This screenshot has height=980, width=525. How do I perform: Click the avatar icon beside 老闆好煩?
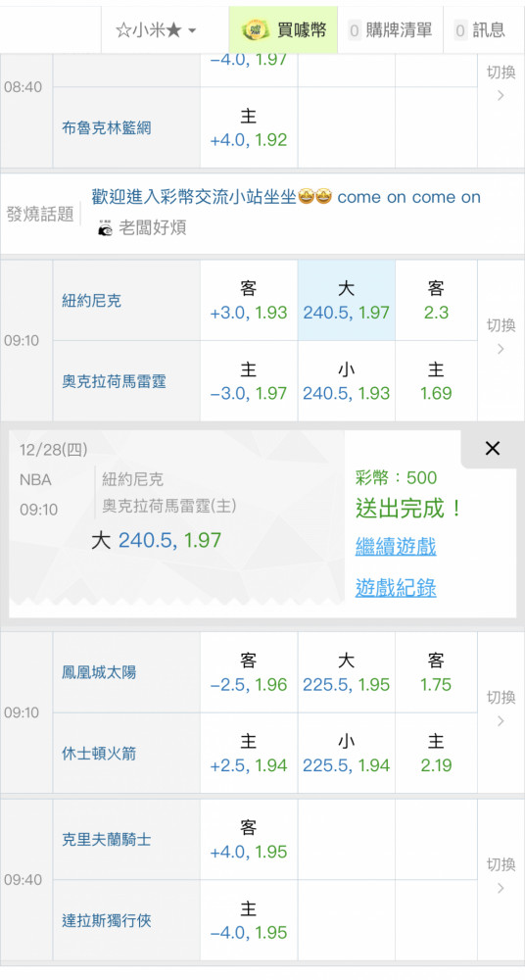tap(105, 228)
